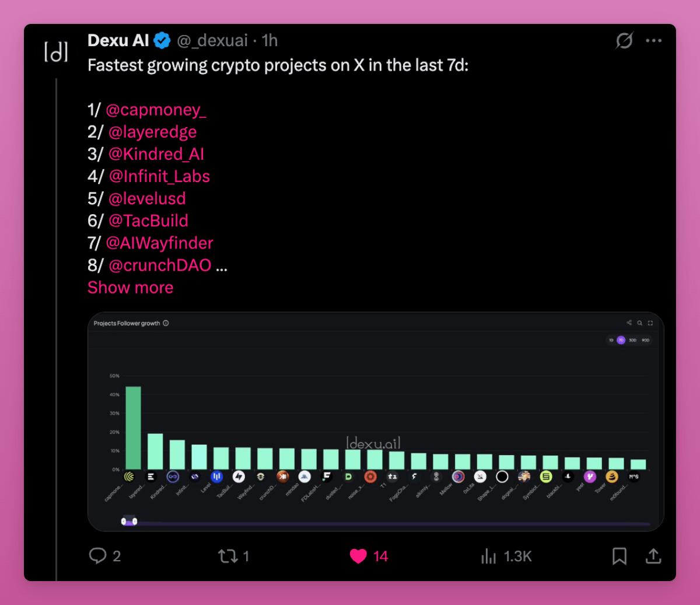Visit the @crunchDAO profile mention
Screen dimensions: 700x605
click(159, 265)
